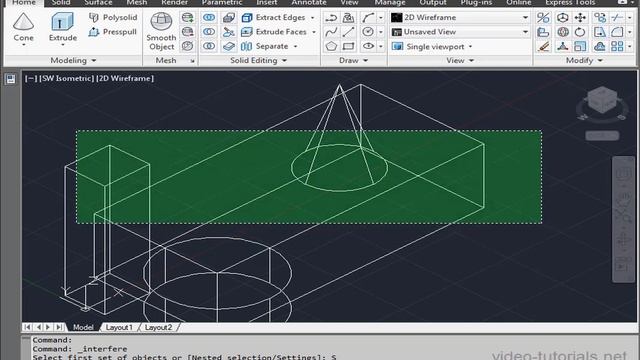
Task: Click the Thicken icon in Solid Editing
Action: 229,46
